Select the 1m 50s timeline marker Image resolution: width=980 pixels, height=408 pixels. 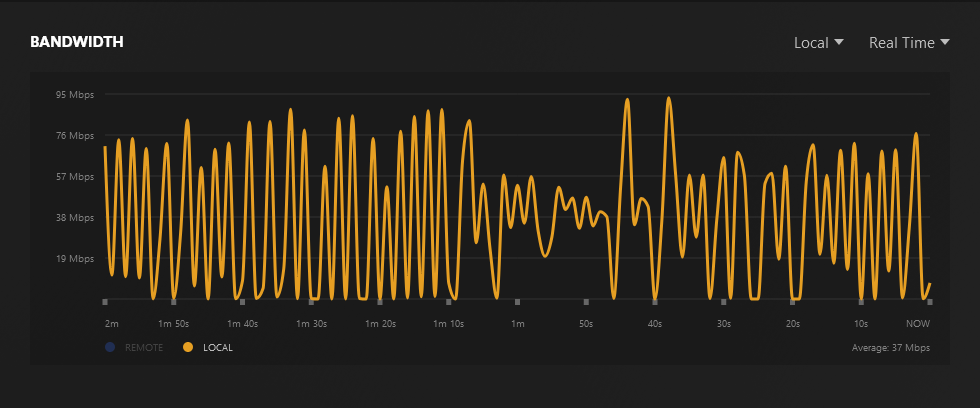point(174,302)
